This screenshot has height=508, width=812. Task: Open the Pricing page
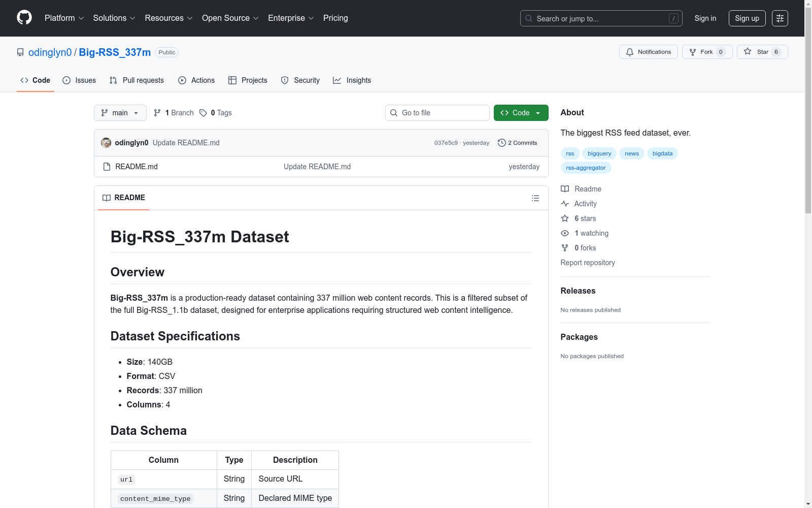[335, 18]
